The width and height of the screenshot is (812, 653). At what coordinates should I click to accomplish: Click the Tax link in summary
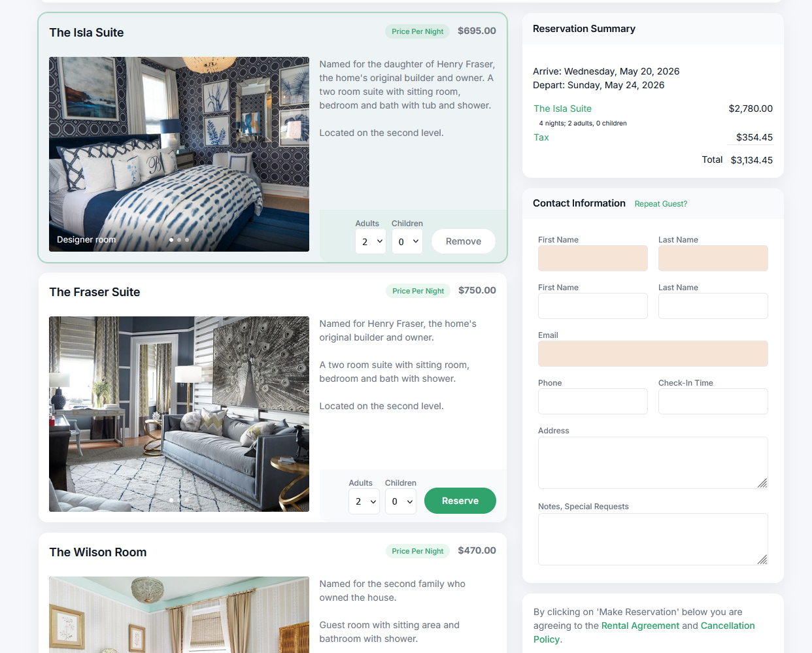[541, 137]
